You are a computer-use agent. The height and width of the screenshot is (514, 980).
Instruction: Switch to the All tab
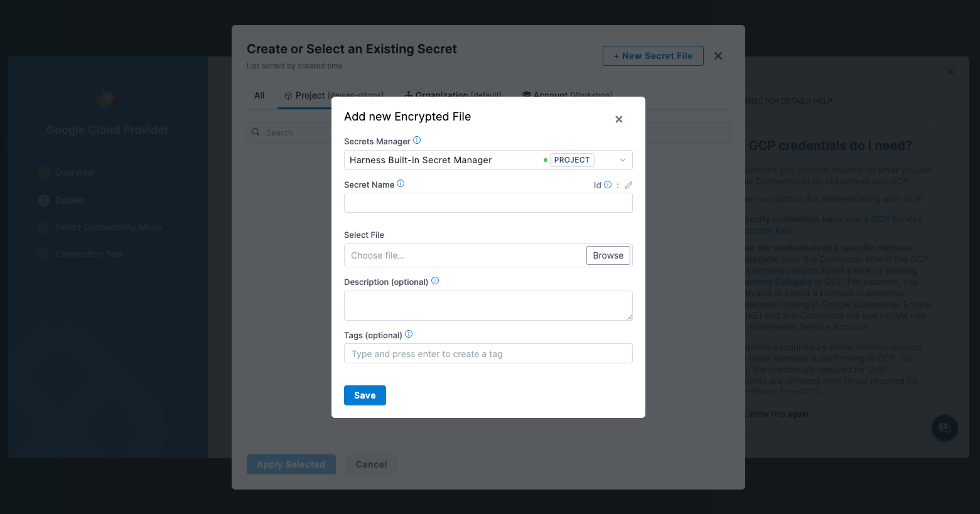click(x=259, y=95)
